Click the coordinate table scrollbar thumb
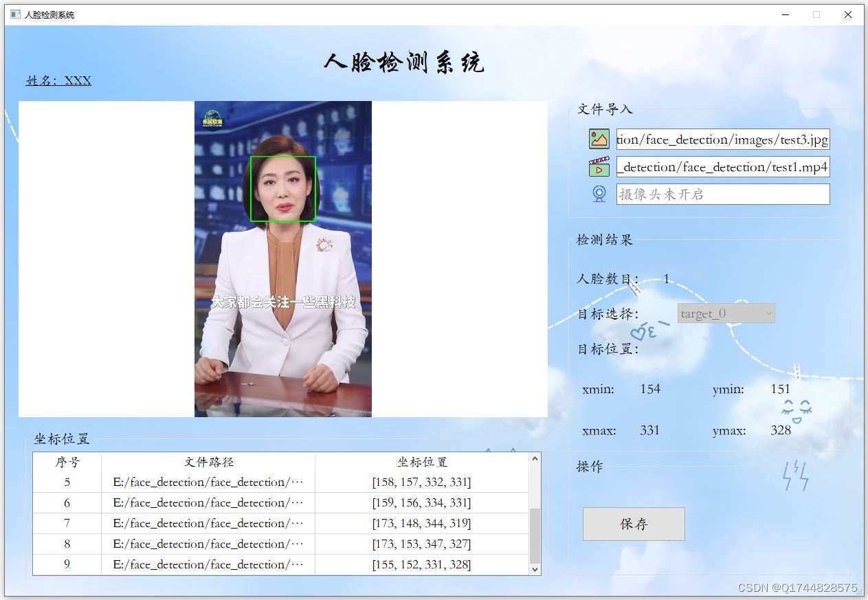868x600 pixels. click(x=535, y=536)
